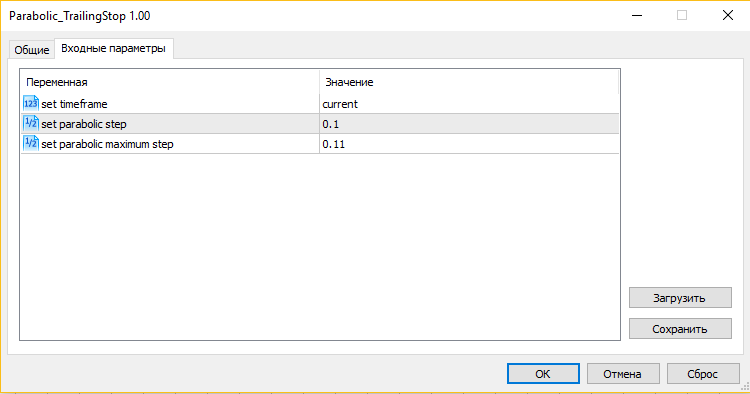Confirm settings with the OK button
The image size is (750, 394).
coord(543,373)
